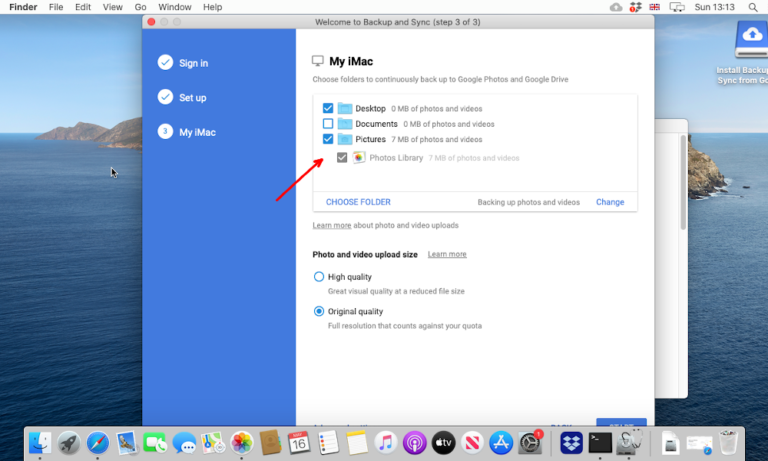Check the Documents folder checkbox
The width and height of the screenshot is (768, 461).
pos(328,123)
